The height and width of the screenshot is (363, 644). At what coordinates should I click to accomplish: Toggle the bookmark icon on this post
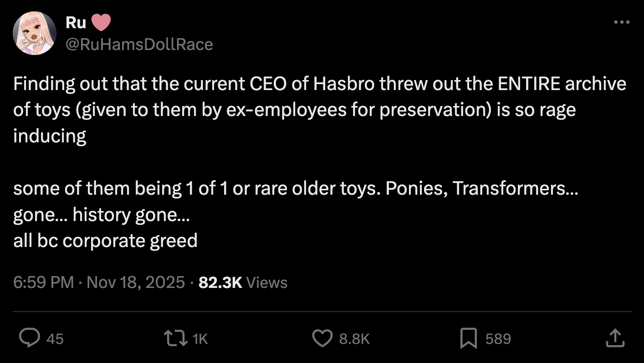[469, 338]
